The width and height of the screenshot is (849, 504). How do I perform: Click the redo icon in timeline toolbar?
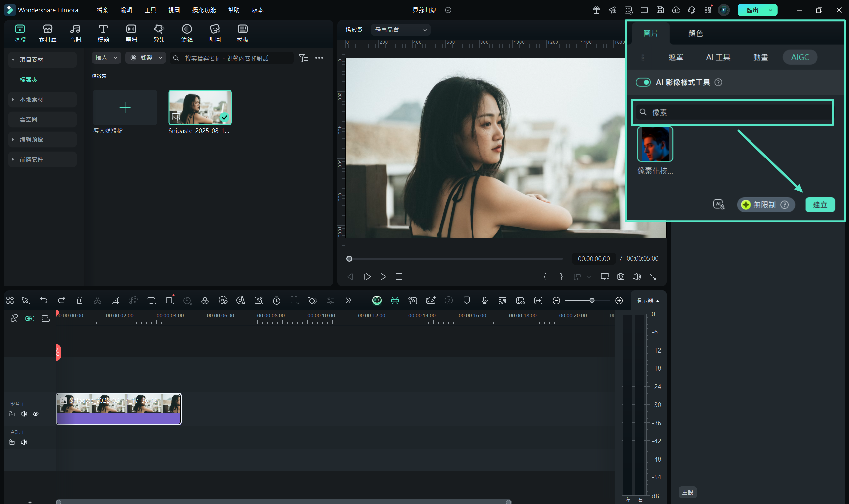61,300
